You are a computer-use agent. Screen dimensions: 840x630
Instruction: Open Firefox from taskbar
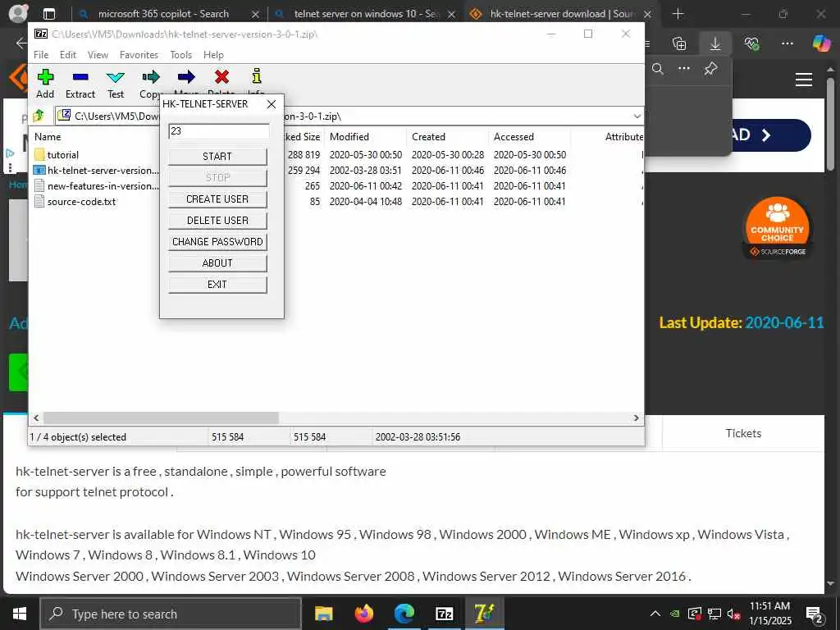pyautogui.click(x=364, y=614)
